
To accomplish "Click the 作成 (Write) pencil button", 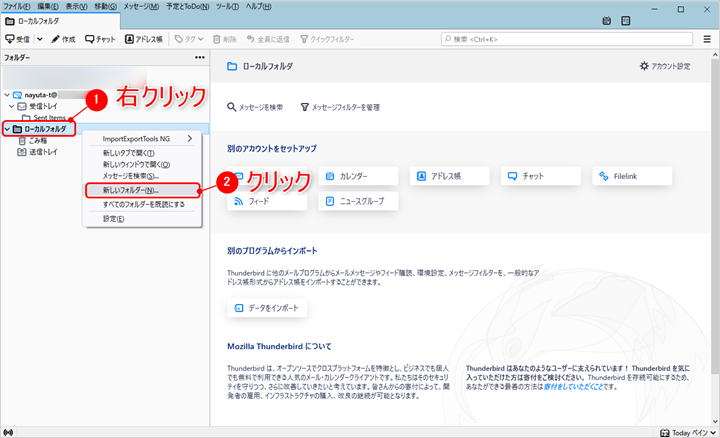I will 63,39.
